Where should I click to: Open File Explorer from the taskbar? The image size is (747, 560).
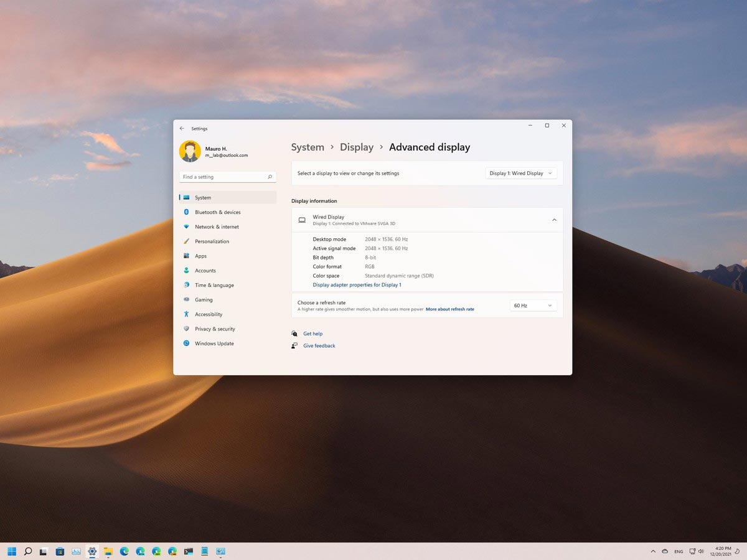coord(108,551)
